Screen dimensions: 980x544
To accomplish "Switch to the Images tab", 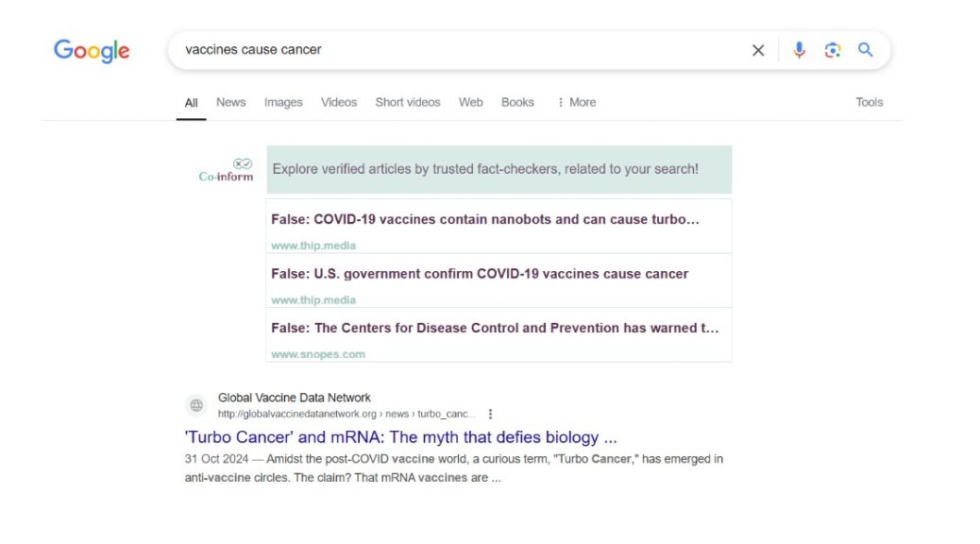I will click(283, 102).
